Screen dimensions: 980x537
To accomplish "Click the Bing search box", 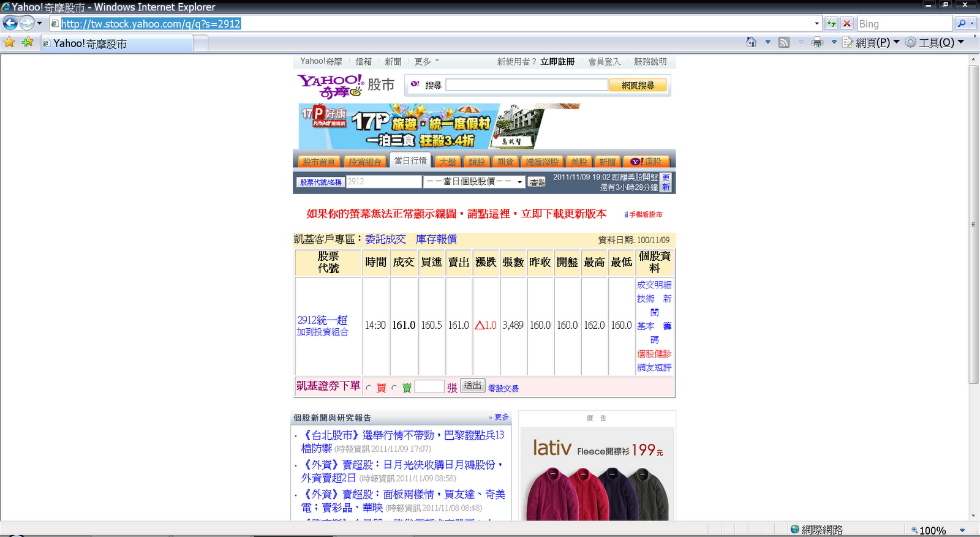I will tap(905, 24).
